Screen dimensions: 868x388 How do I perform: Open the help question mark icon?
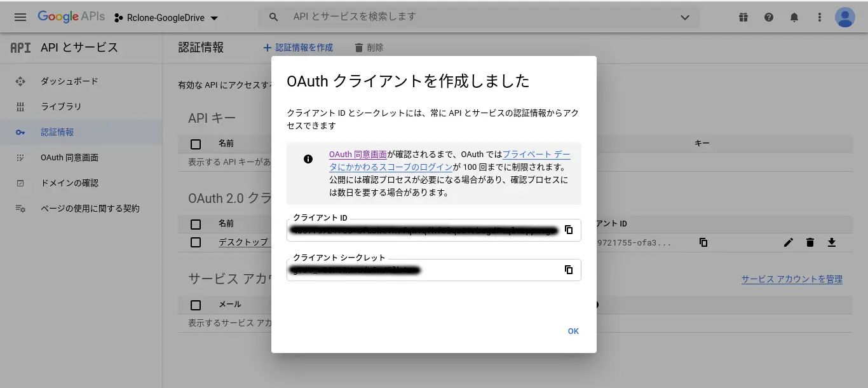coord(769,17)
